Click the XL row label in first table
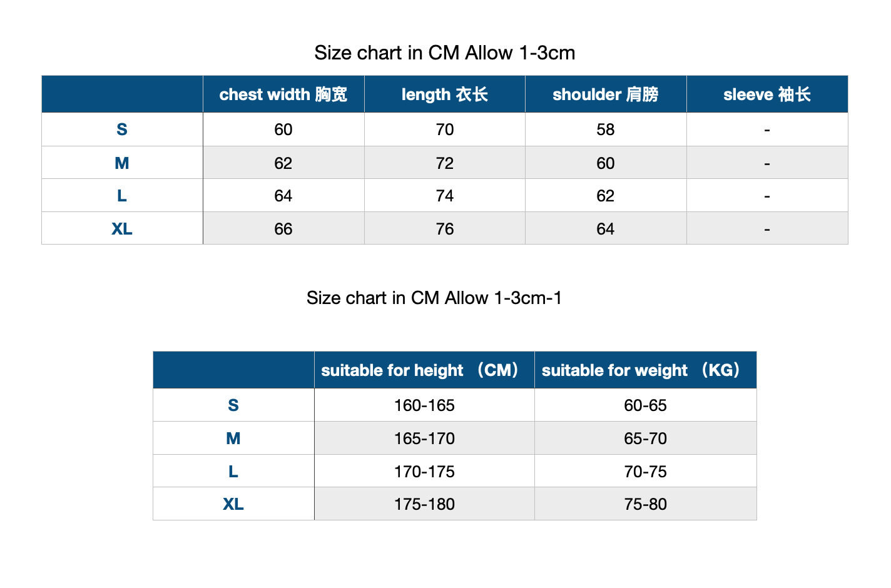The height and width of the screenshot is (588, 891). click(x=122, y=228)
